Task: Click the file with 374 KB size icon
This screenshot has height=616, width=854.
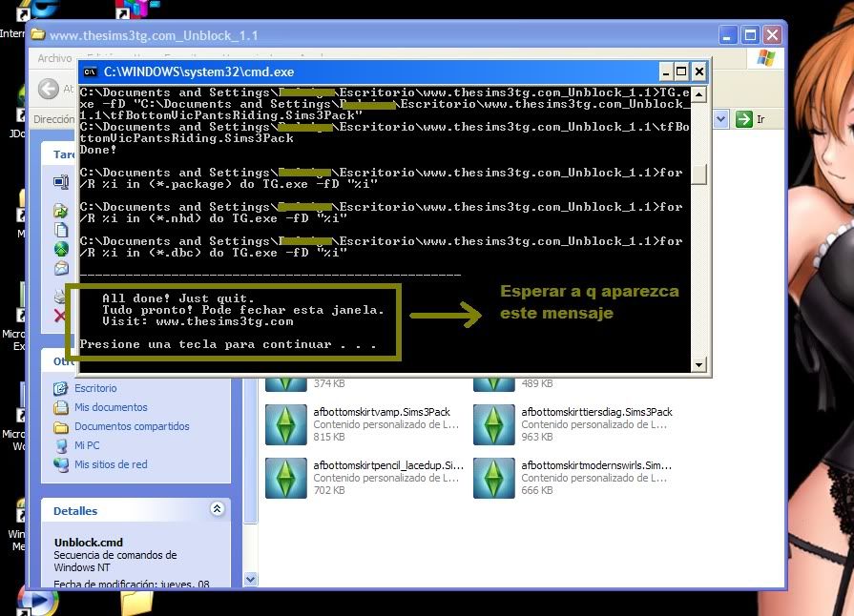Action: 286,384
